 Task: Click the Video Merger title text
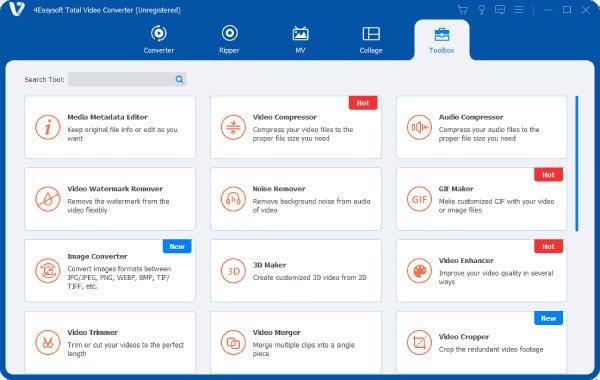(x=276, y=332)
